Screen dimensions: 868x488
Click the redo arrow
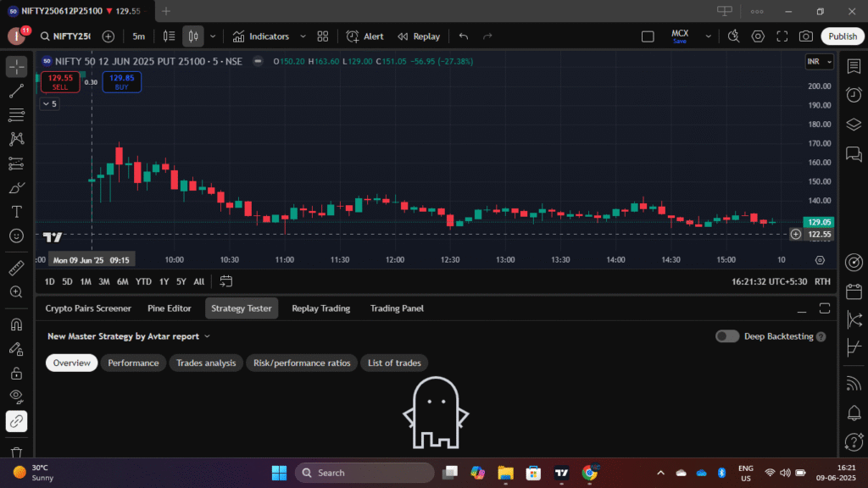pos(487,36)
